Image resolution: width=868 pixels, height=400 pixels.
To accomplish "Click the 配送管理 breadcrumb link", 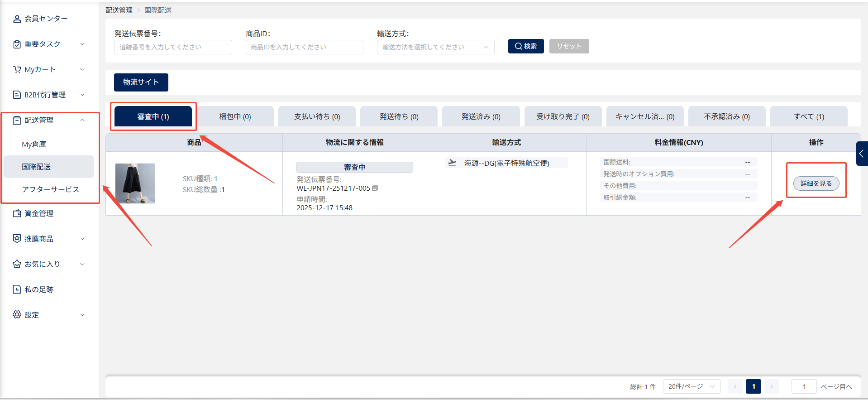I will tap(119, 10).
